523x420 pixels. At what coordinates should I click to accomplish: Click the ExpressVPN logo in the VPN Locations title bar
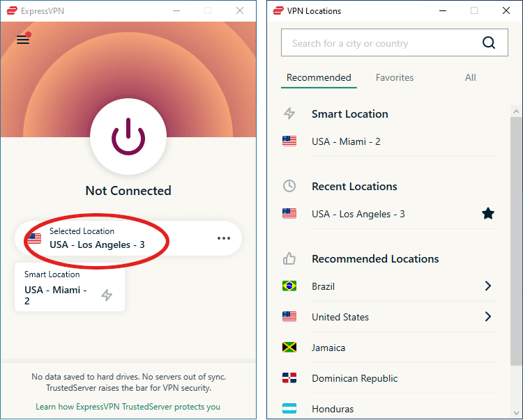pos(278,10)
